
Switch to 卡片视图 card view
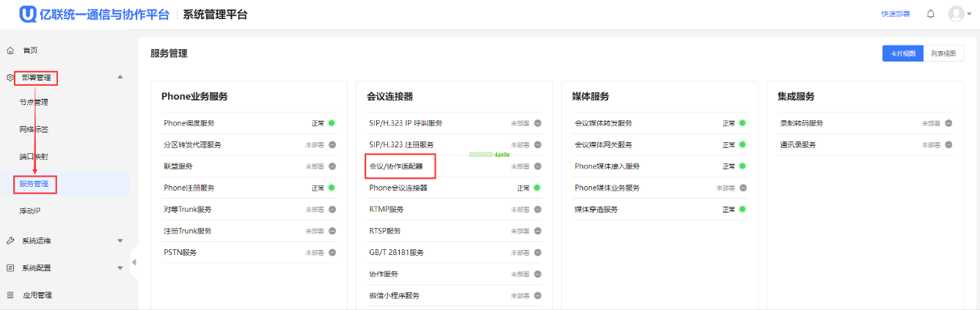(x=902, y=53)
